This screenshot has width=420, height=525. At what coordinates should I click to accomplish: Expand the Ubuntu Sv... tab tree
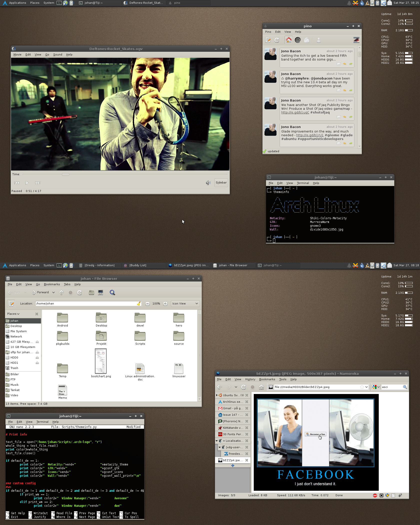217,395
